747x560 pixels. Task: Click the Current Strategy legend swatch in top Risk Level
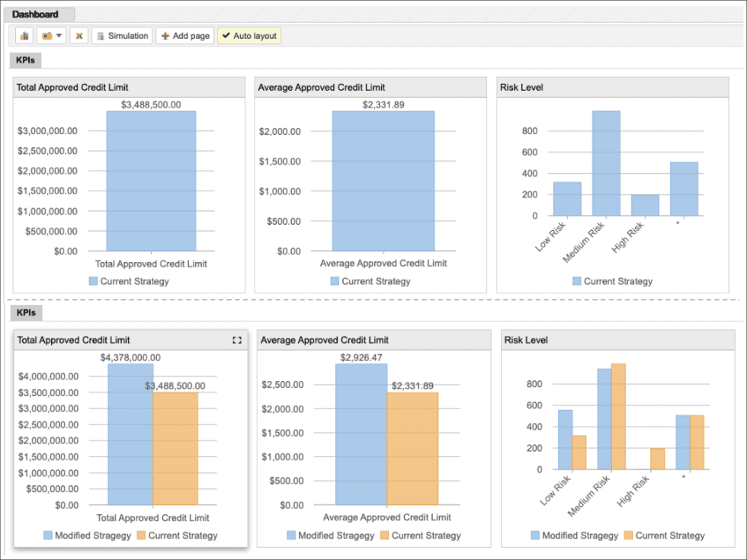(x=577, y=281)
